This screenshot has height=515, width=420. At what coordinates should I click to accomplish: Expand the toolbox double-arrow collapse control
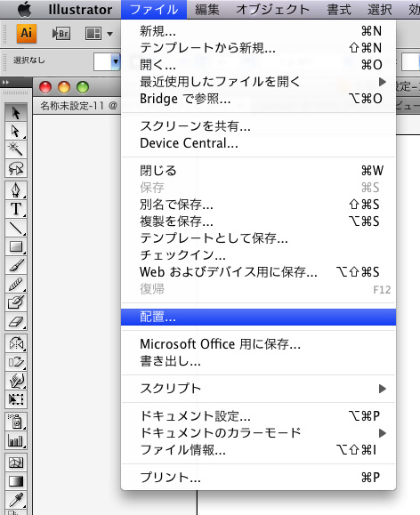coord(5,82)
